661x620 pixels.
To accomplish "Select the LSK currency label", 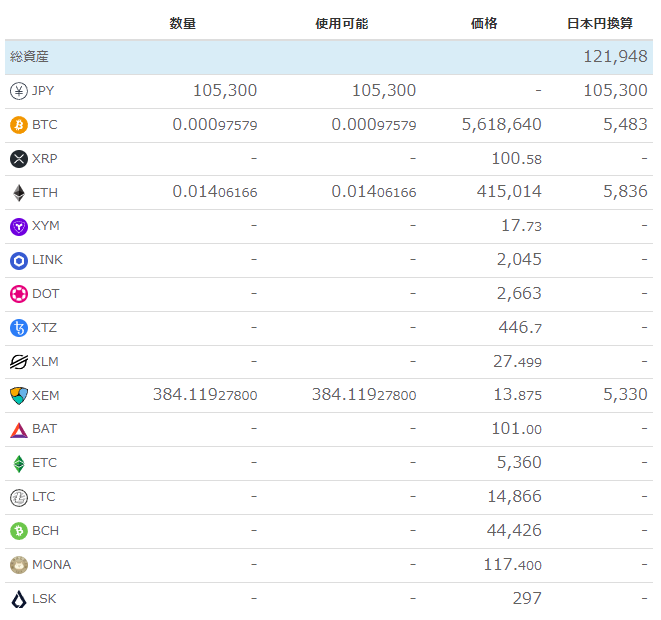I will click(x=44, y=599).
